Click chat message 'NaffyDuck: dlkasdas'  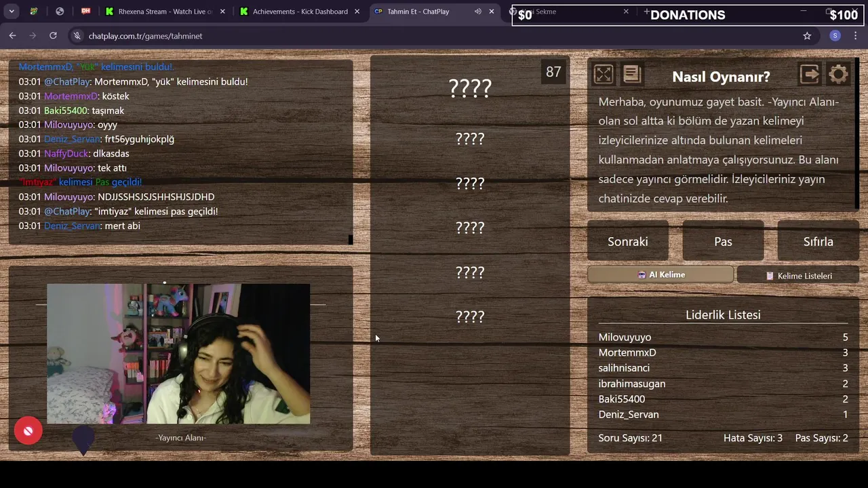click(x=74, y=154)
